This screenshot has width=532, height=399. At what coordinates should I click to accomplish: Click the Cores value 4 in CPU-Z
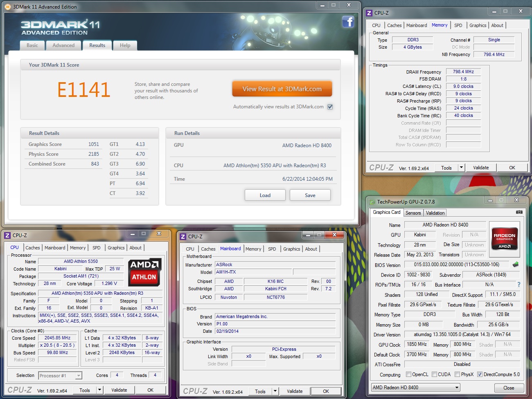117,375
